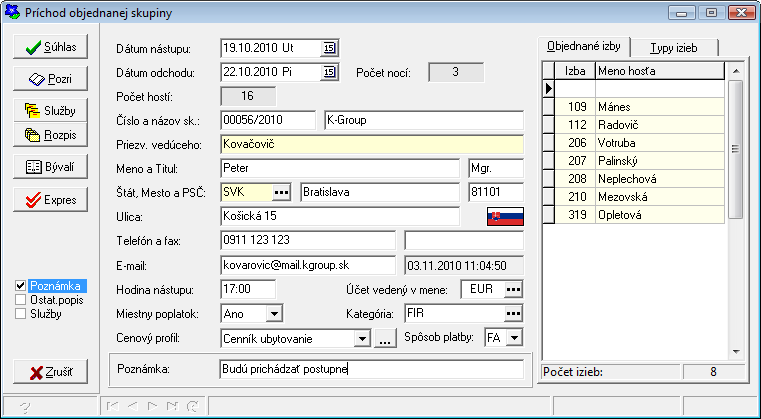Click the help question mark in status bar
Image resolution: width=761 pixels, height=419 pixels.
[x=23, y=407]
